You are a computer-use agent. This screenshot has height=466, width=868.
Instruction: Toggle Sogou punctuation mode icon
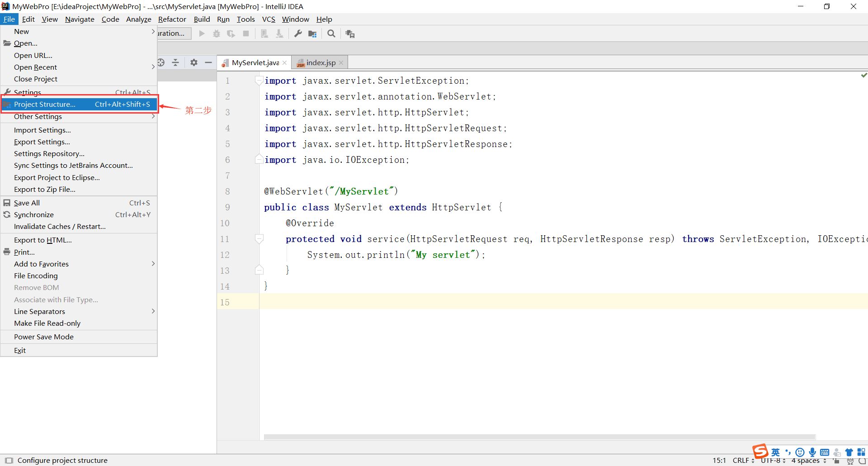click(788, 452)
